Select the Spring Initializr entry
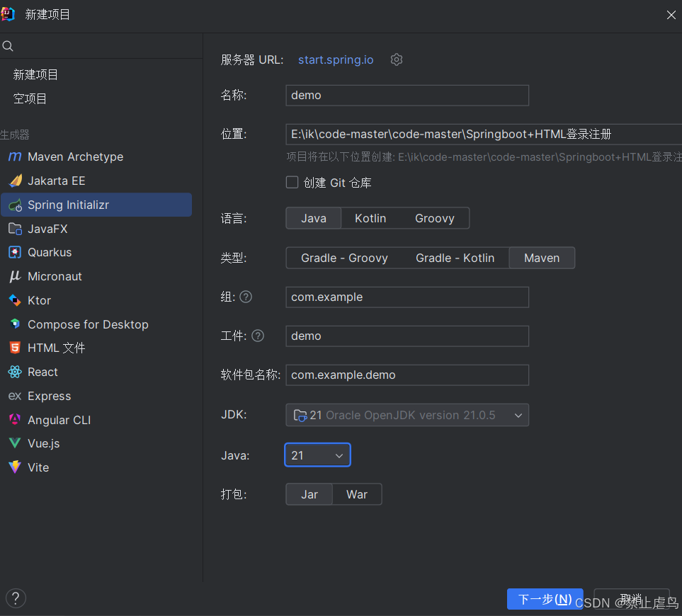 (67, 205)
